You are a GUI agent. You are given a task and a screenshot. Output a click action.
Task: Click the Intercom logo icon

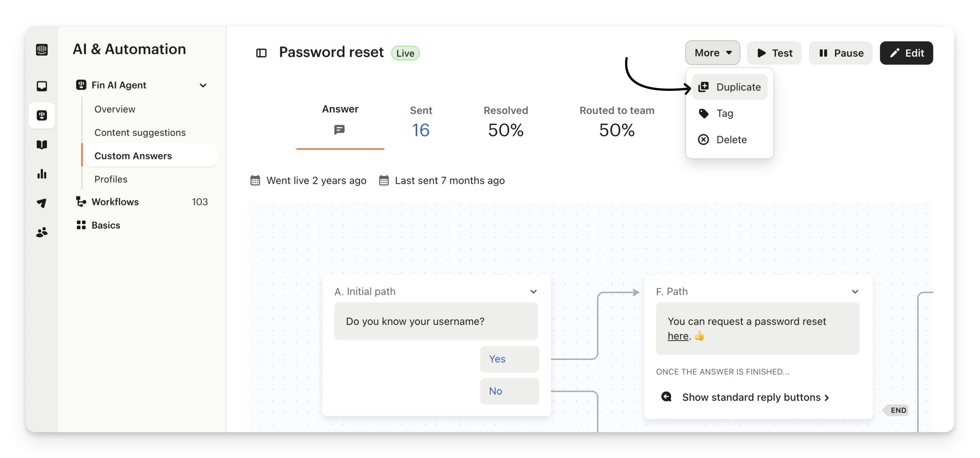click(42, 50)
